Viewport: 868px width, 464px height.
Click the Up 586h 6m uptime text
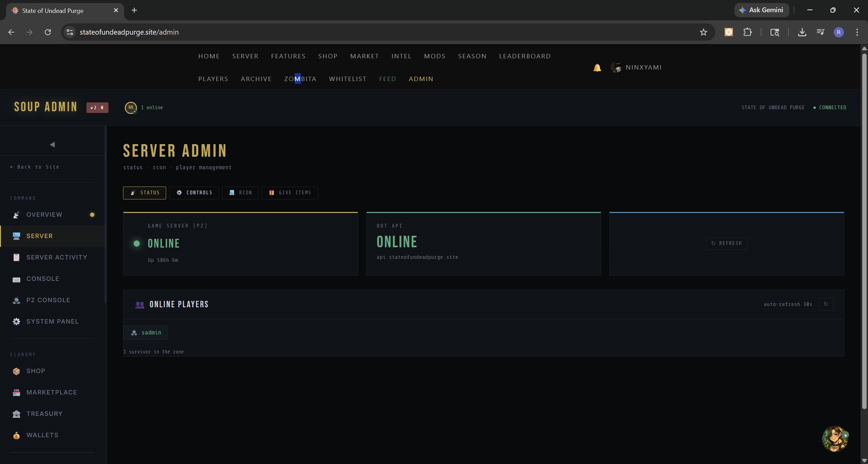tap(163, 260)
